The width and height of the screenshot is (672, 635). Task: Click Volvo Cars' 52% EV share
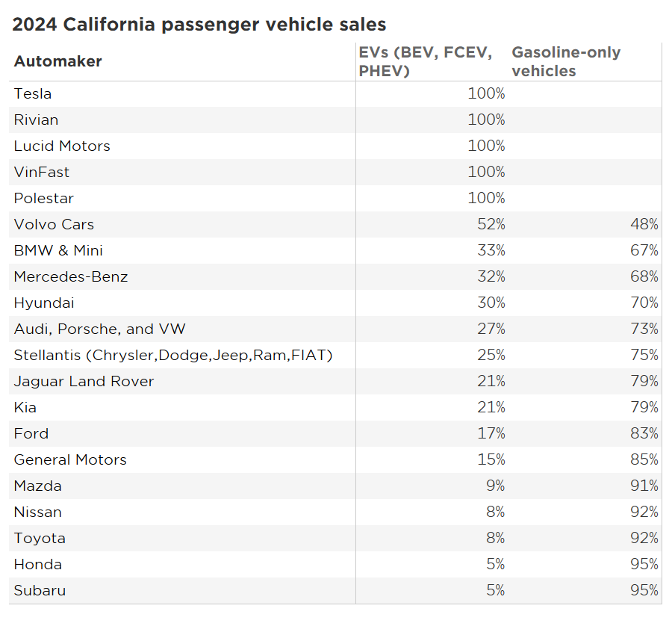[491, 224]
